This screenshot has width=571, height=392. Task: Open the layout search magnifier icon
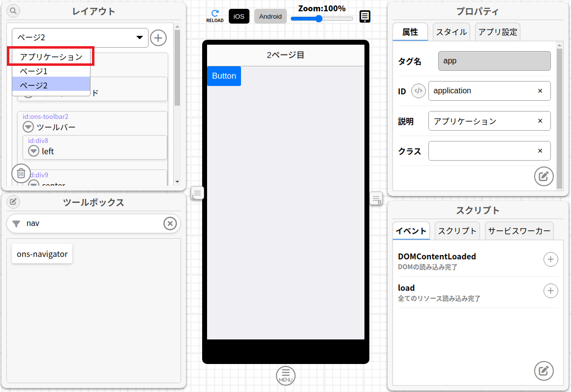click(12, 10)
